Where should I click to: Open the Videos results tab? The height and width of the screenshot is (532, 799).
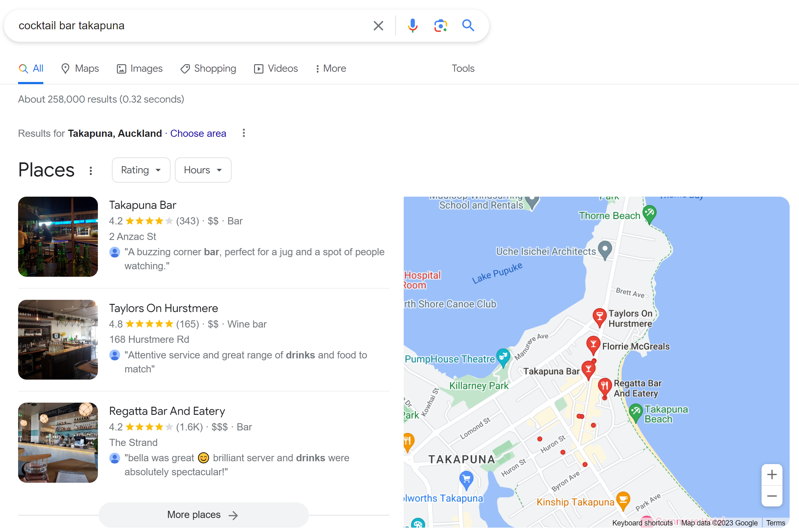276,69
